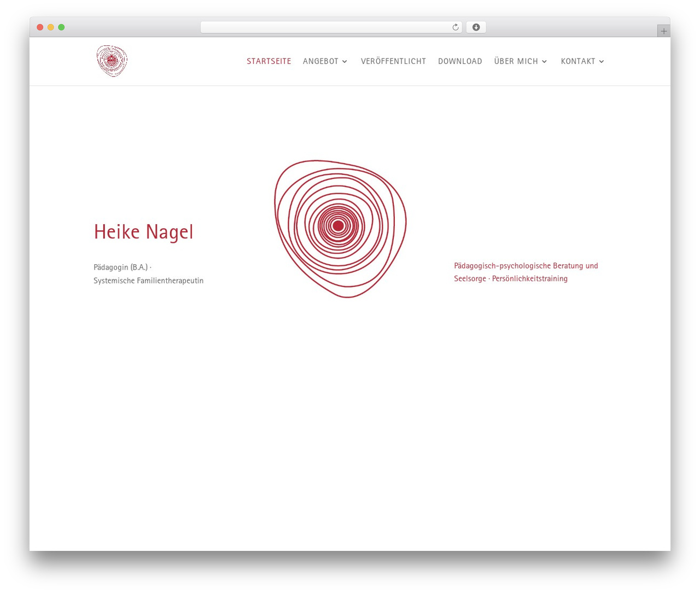Minimize the window with the yellow button
700x593 pixels.
tap(51, 27)
